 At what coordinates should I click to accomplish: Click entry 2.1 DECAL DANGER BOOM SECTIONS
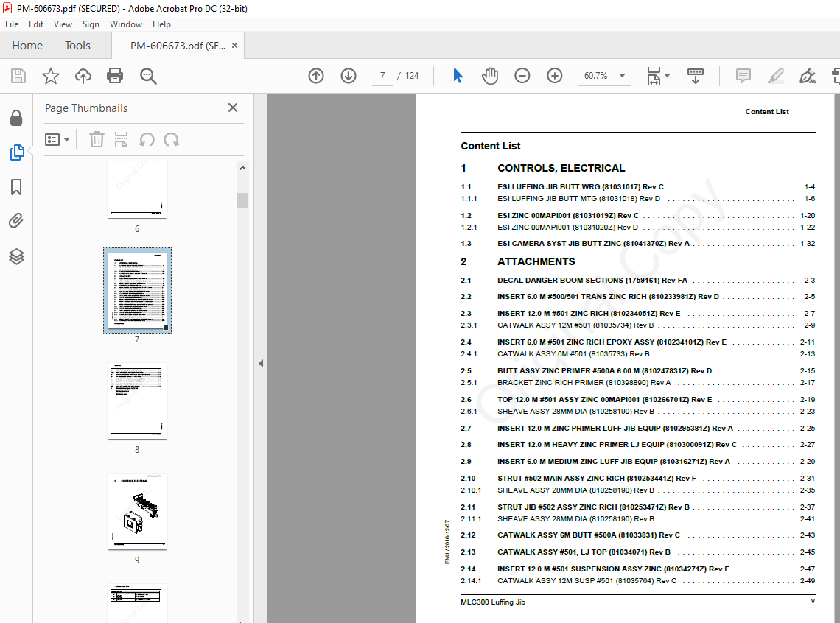[x=637, y=280]
